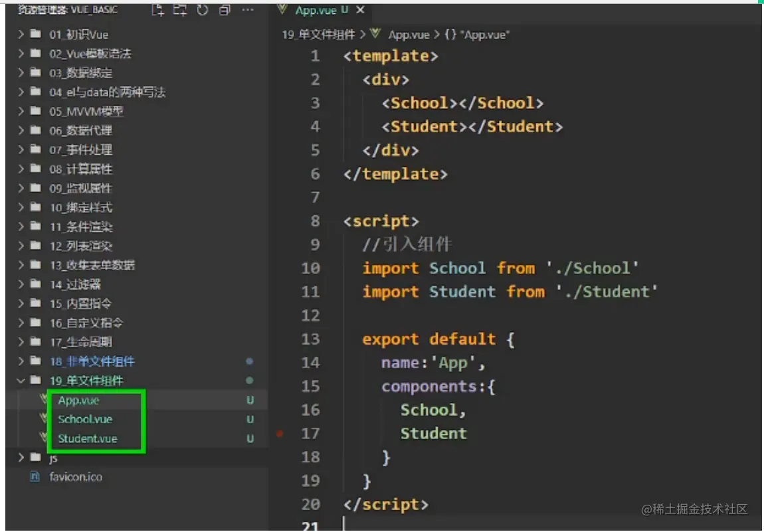
Task: Click line number 10 in the gutter
Action: point(310,268)
